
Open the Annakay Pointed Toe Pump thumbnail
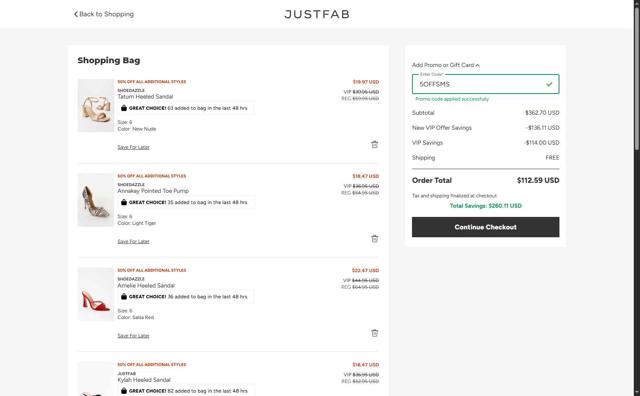tap(96, 200)
